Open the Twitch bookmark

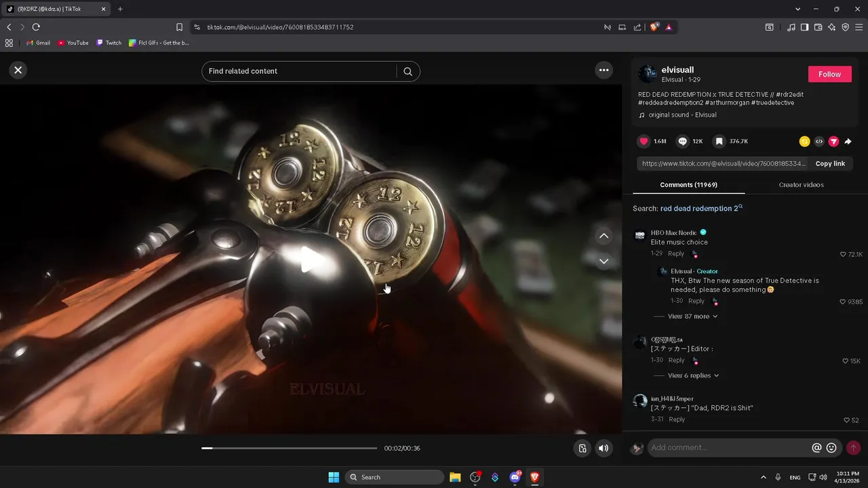click(109, 43)
